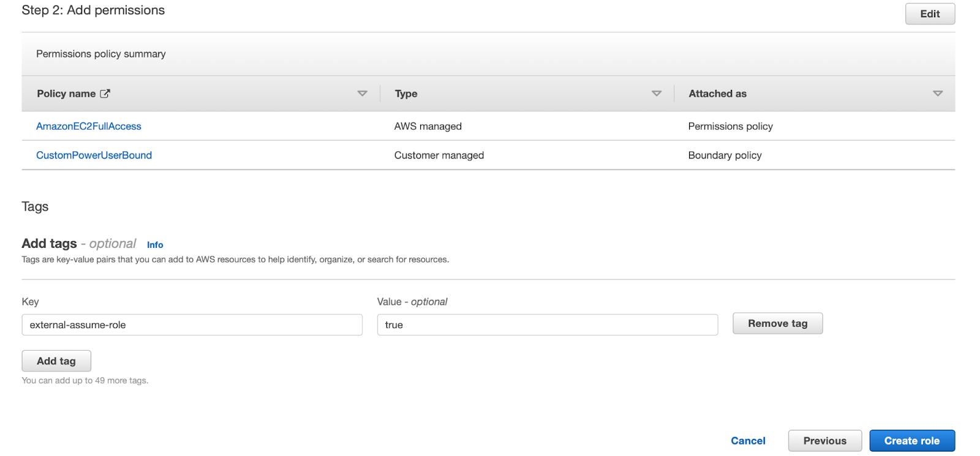The height and width of the screenshot is (456, 980).
Task: Click the external link icon beside Policy name
Action: tap(105, 94)
